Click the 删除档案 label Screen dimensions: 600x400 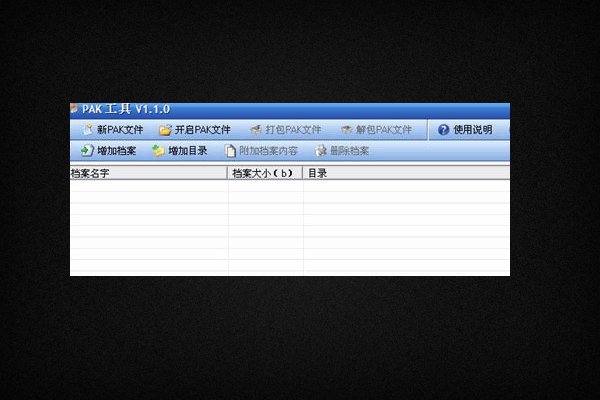(x=349, y=151)
